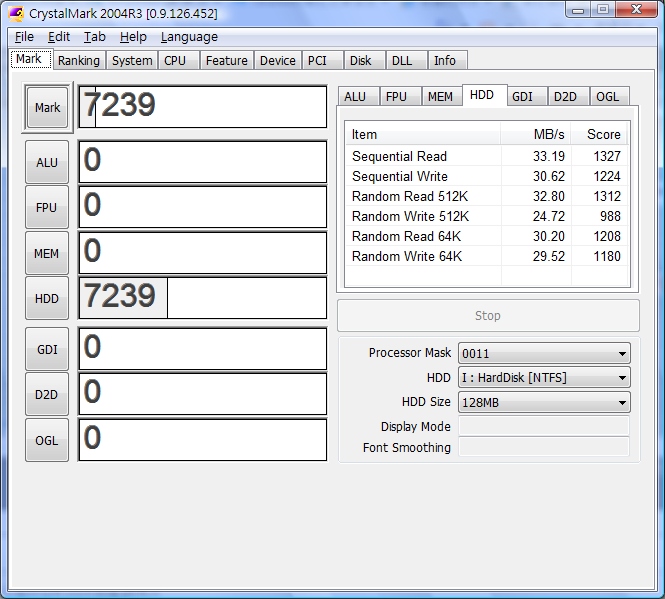
Task: Run the GDI benchmark button
Action: (x=47, y=349)
